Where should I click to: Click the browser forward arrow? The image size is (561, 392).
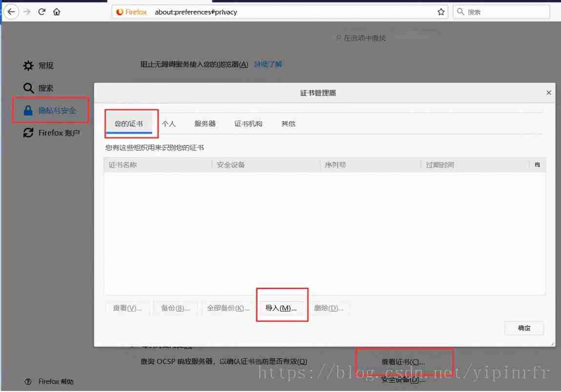coord(27,12)
